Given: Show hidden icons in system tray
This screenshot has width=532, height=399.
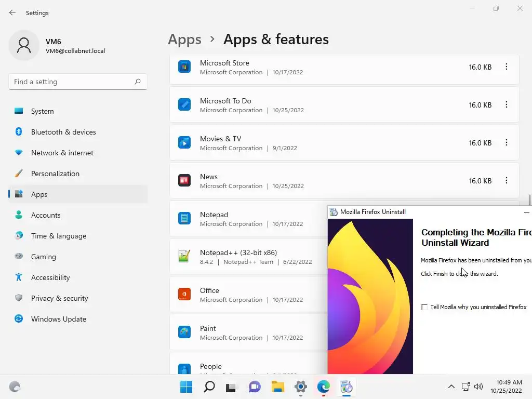Looking at the screenshot, I should [x=451, y=387].
